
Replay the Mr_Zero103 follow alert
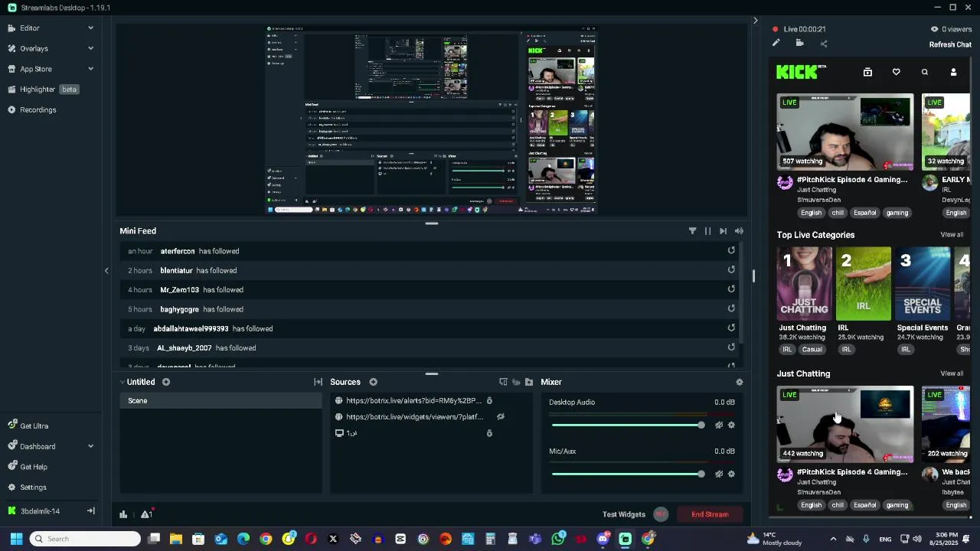pyautogui.click(x=731, y=289)
